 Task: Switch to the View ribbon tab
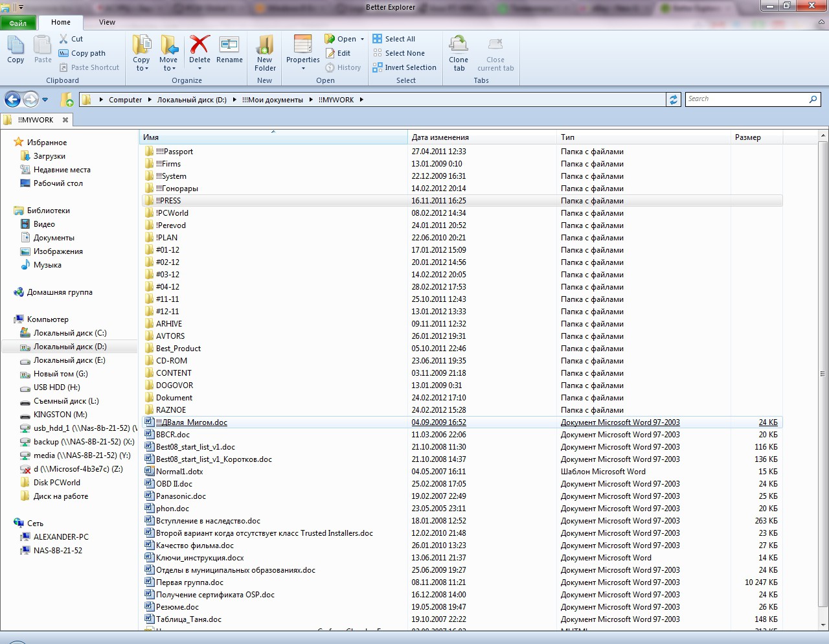pos(107,22)
